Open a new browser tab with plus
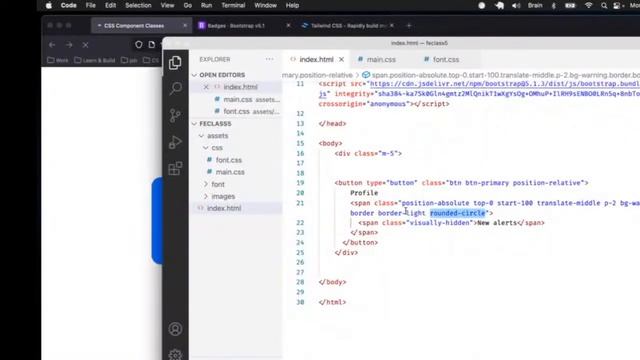Image resolution: width=640 pixels, height=360 pixels. pos(409,26)
